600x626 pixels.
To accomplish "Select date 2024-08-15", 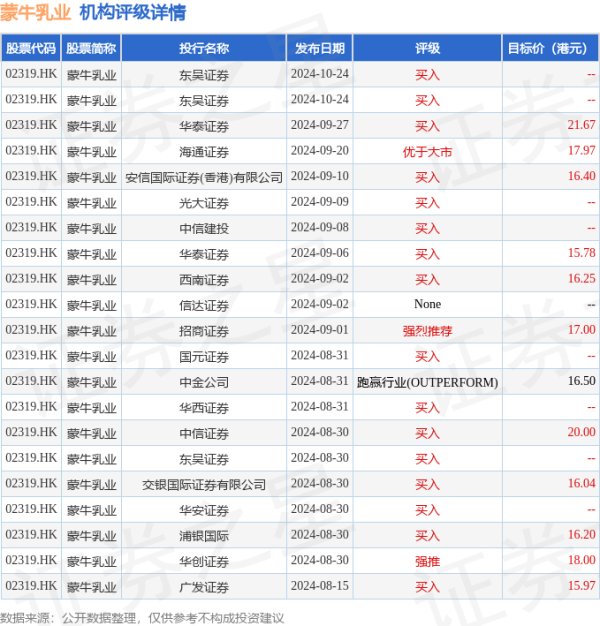I will click(x=319, y=586).
